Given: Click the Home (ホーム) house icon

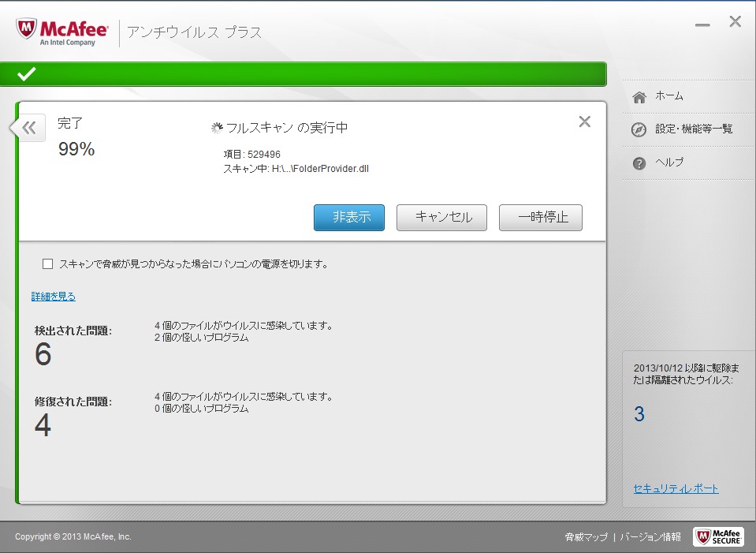Looking at the screenshot, I should [639, 97].
